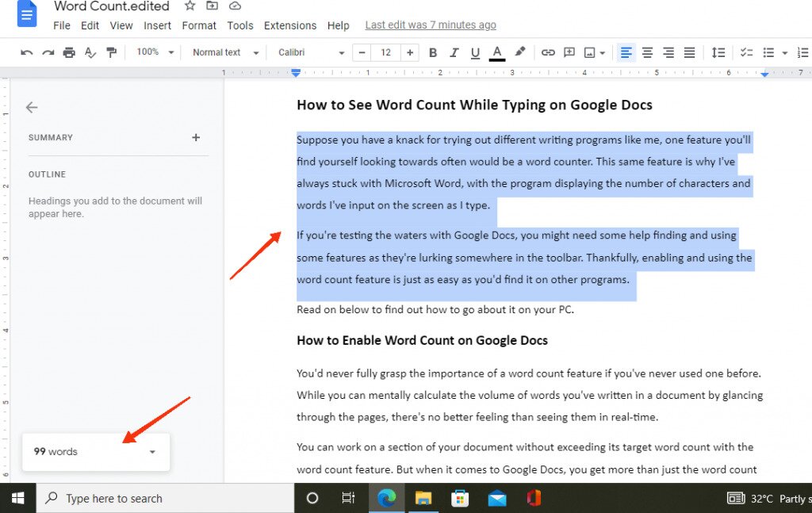Open version history via last edit link
Image resolution: width=812 pixels, height=513 pixels.
431,25
